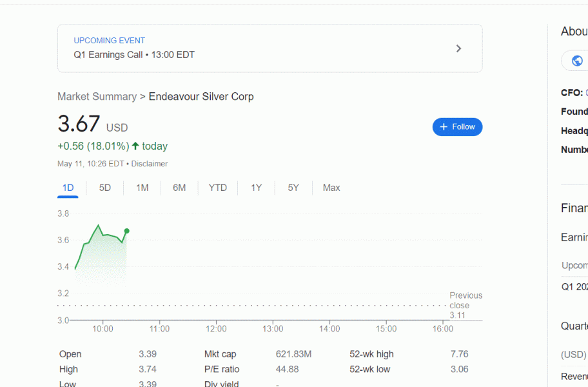Click the globe website icon in About panel
588x387 pixels.
click(x=577, y=61)
